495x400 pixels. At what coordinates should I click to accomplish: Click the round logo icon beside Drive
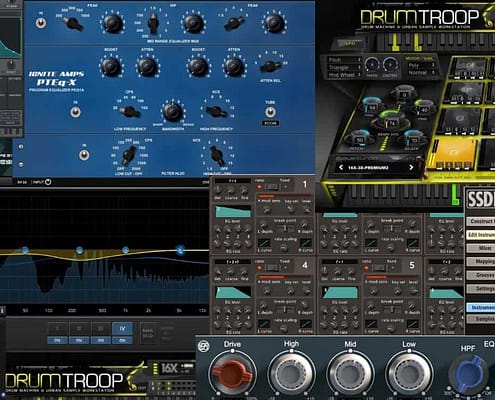tap(203, 347)
